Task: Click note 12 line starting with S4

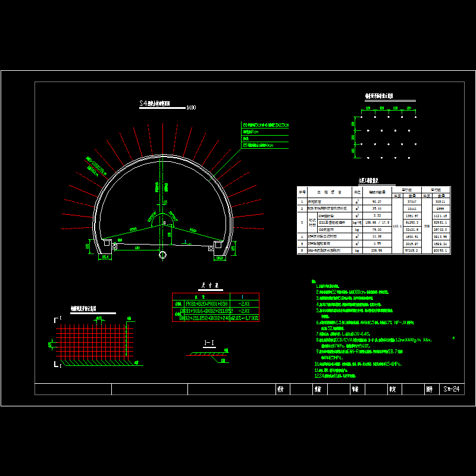Action: 335,376
